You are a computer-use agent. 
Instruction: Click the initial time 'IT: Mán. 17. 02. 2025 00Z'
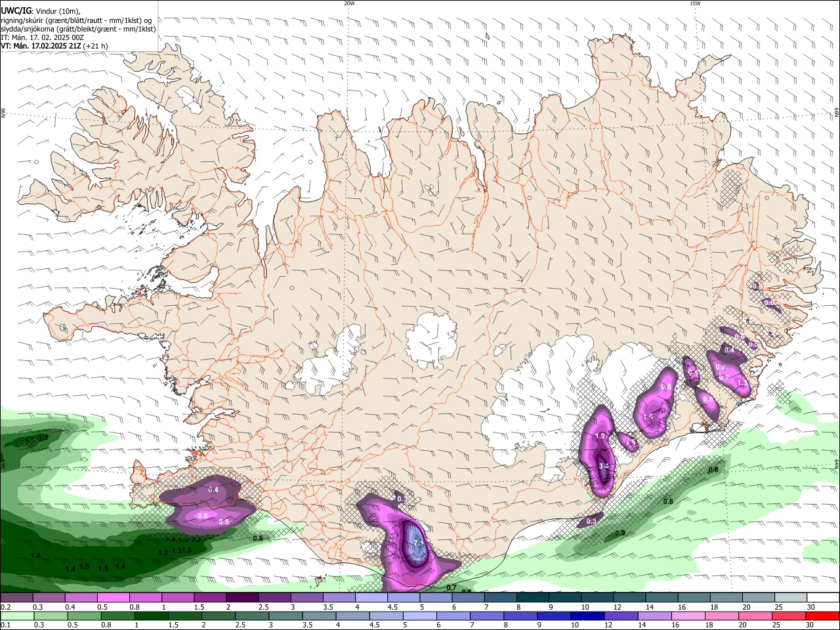click(x=42, y=37)
